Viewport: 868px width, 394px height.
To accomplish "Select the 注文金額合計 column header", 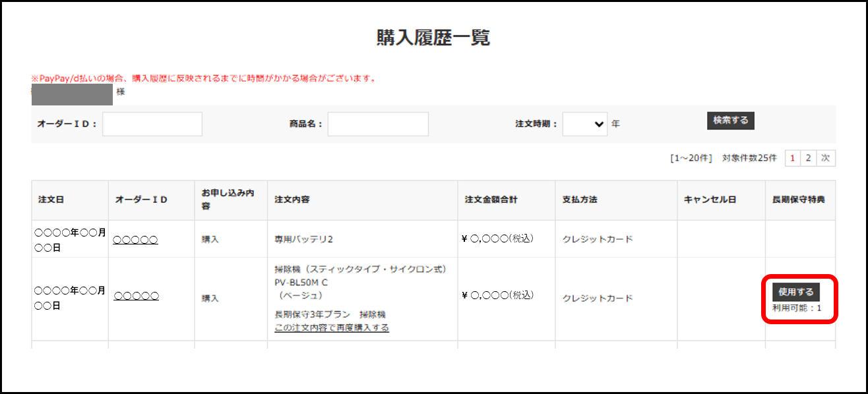I will [x=488, y=200].
